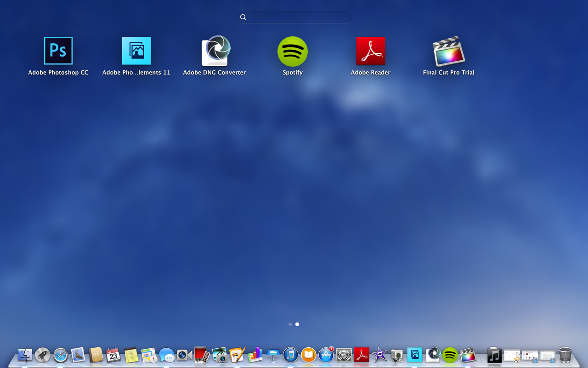Start Final Cut Pro Trial from Launchpad
The image size is (588, 368).
point(449,51)
